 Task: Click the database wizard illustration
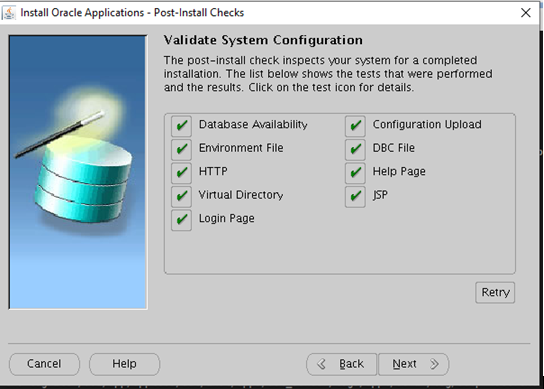click(78, 172)
